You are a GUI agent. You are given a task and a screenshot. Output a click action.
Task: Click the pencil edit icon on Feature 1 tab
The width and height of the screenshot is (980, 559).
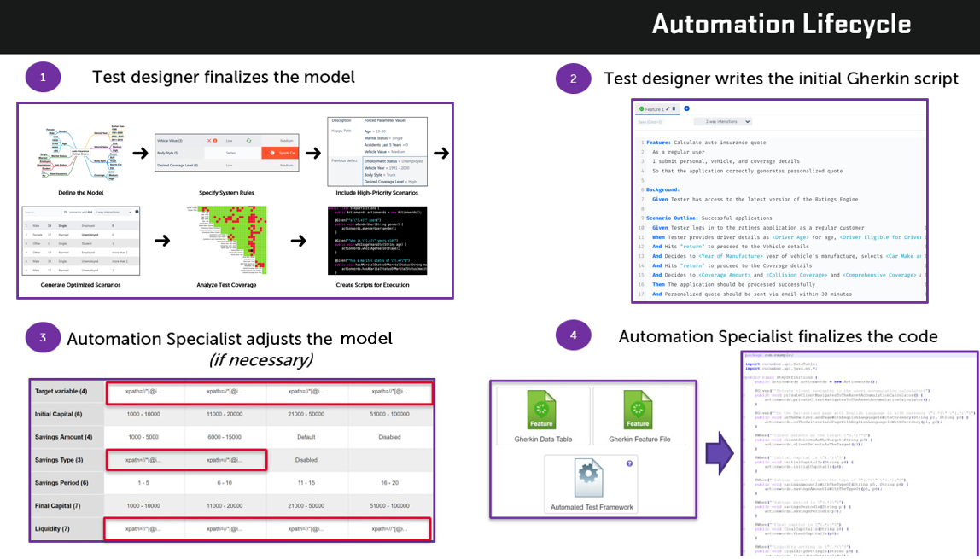(668, 108)
